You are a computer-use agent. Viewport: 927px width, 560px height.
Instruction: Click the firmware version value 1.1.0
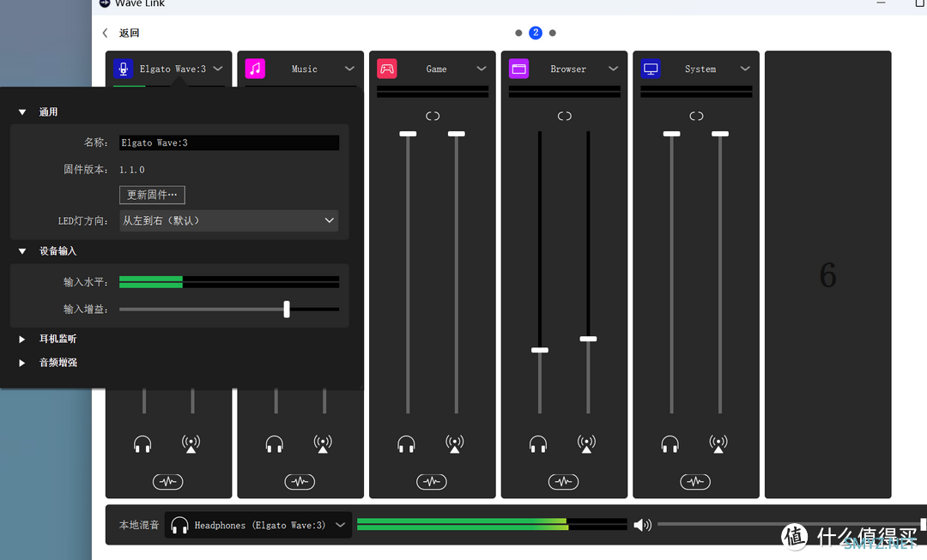132,170
